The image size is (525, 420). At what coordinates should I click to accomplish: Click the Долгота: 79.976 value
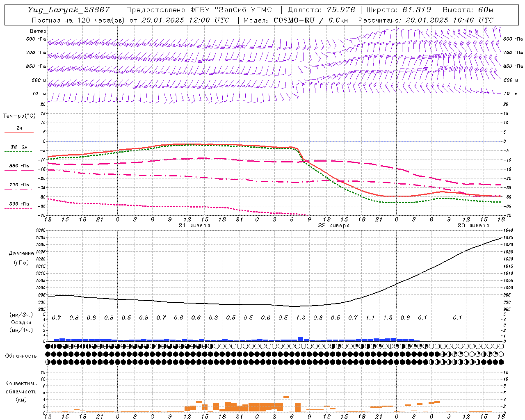coord(322,10)
